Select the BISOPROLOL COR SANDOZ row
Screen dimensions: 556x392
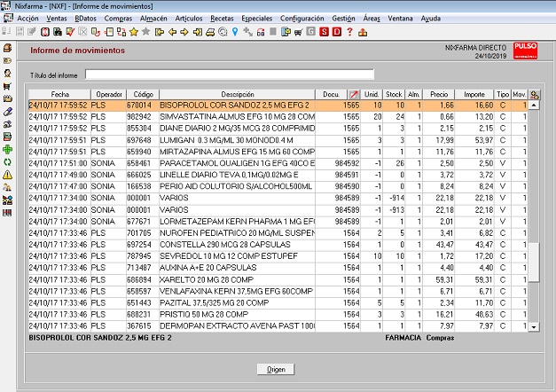tap(278, 105)
